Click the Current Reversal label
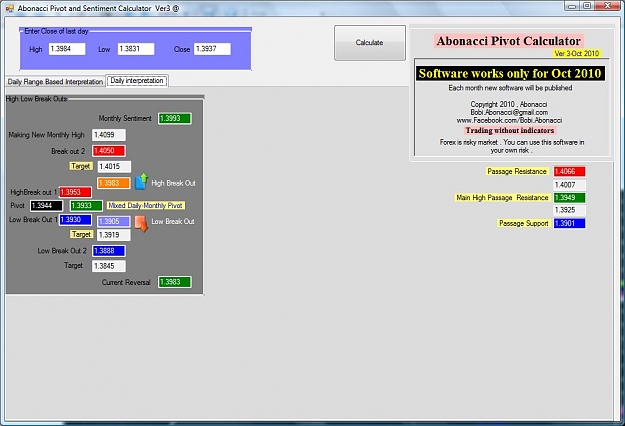Viewport: 625px width, 426px height. click(126, 282)
